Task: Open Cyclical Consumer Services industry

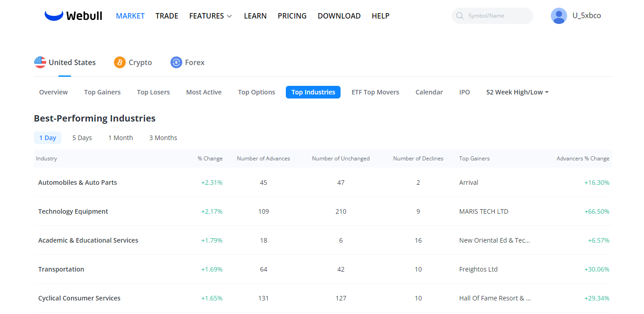Action: 79,298
